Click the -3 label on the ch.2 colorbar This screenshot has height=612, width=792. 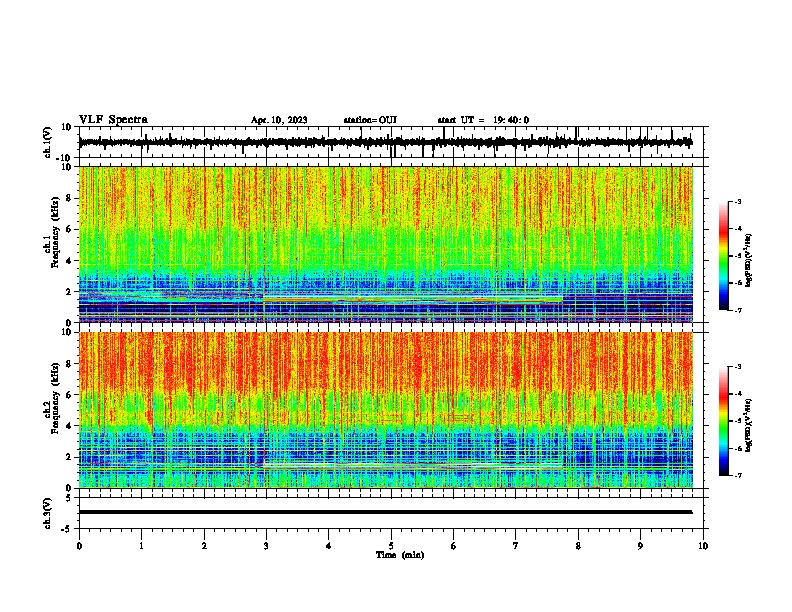[x=737, y=367]
